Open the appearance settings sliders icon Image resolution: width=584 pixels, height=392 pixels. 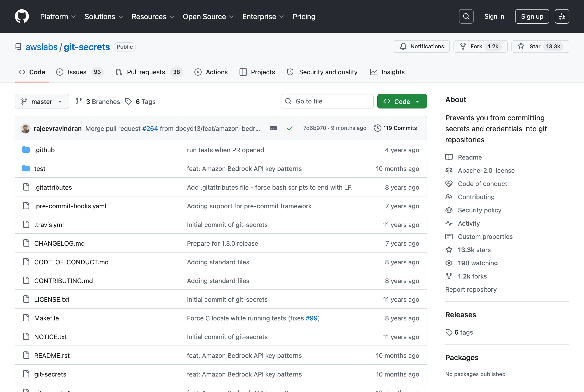point(562,16)
